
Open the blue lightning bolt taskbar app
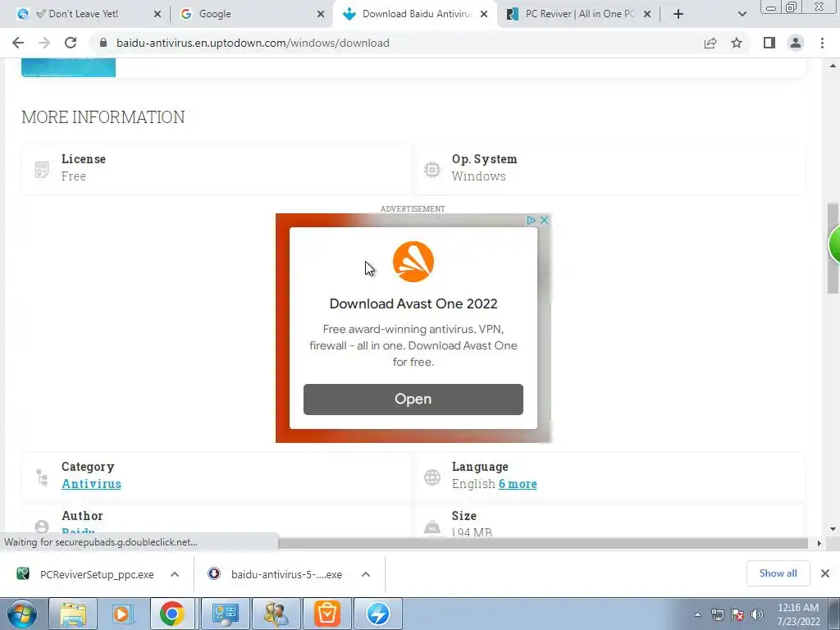(x=377, y=614)
